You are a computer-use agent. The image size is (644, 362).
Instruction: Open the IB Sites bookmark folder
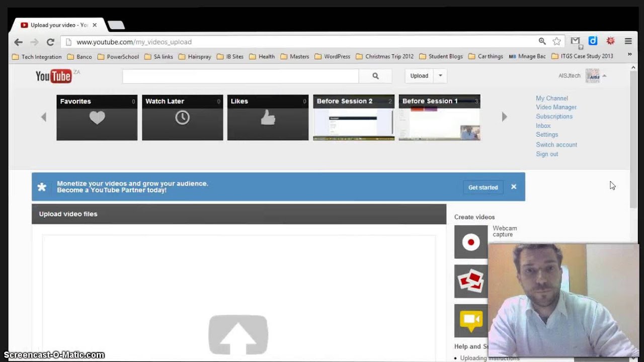[230, 57]
